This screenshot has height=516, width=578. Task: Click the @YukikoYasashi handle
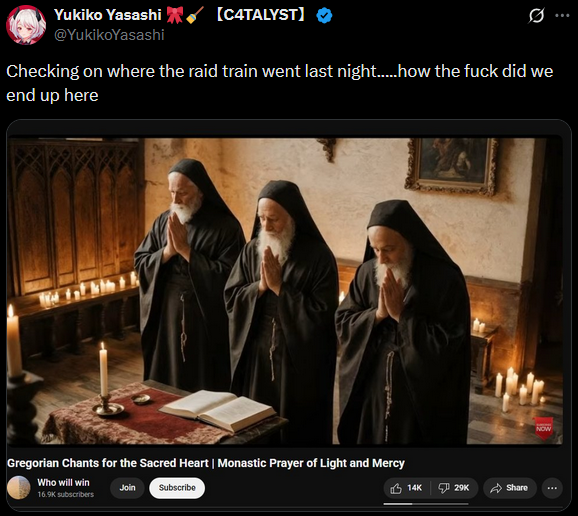pos(109,35)
